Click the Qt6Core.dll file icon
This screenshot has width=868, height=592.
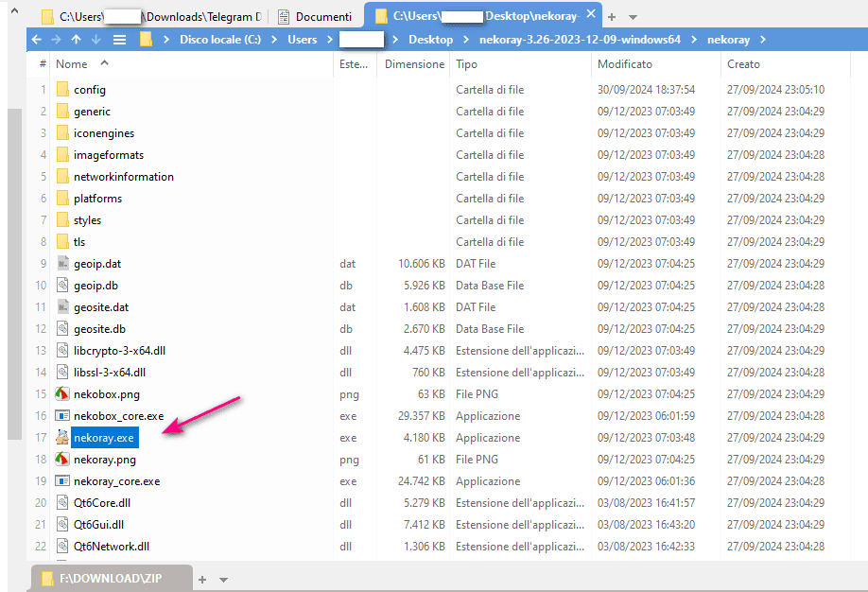point(62,503)
